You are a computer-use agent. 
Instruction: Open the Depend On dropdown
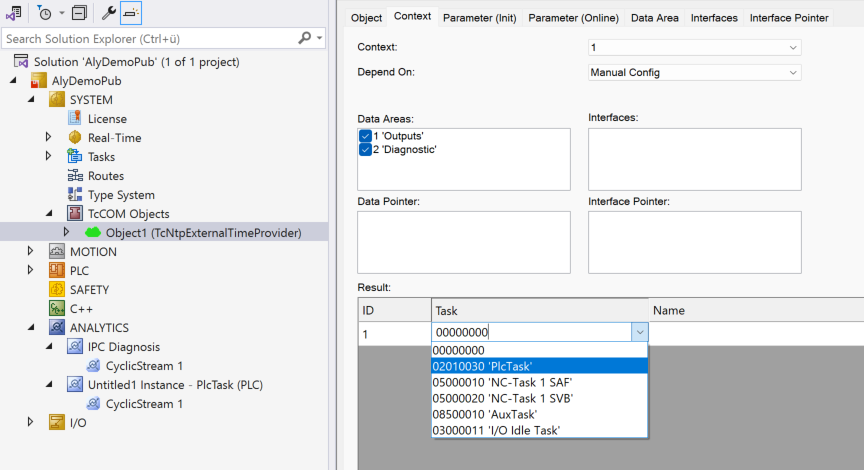(695, 72)
